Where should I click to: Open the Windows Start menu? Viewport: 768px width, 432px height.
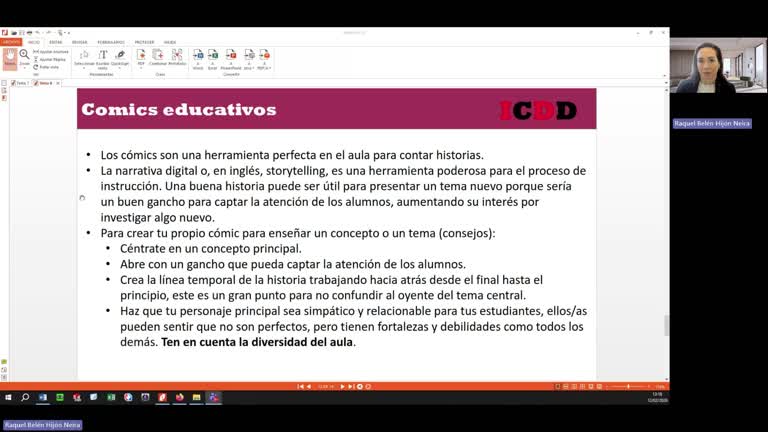point(8,397)
